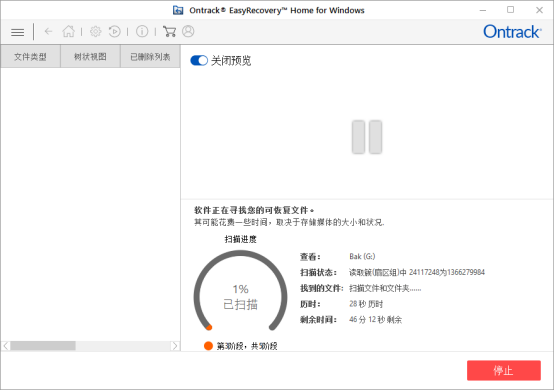The width and height of the screenshot is (554, 390).
Task: Click the circular scan progress gauge
Action: pos(240,290)
